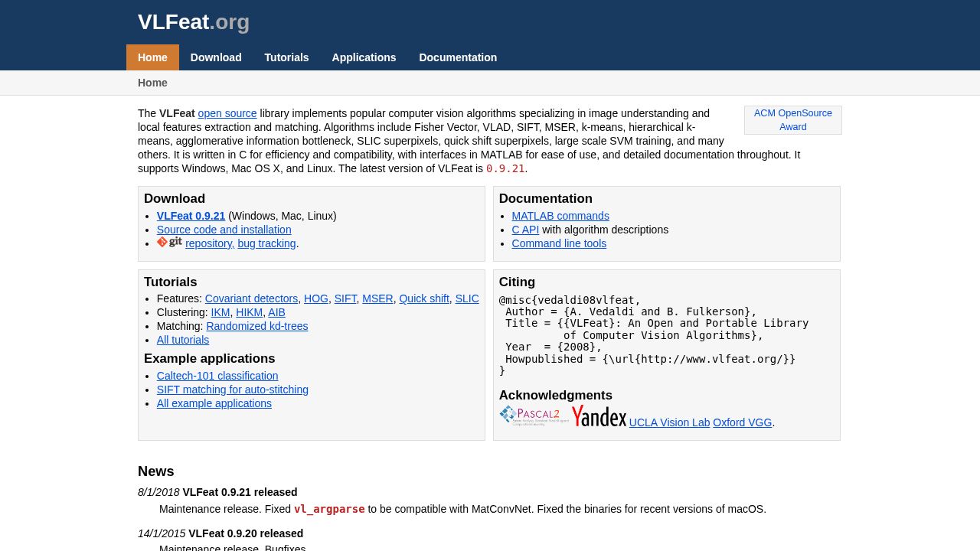Click the PASCAL2 logo
The image size is (980, 551).
point(534,416)
